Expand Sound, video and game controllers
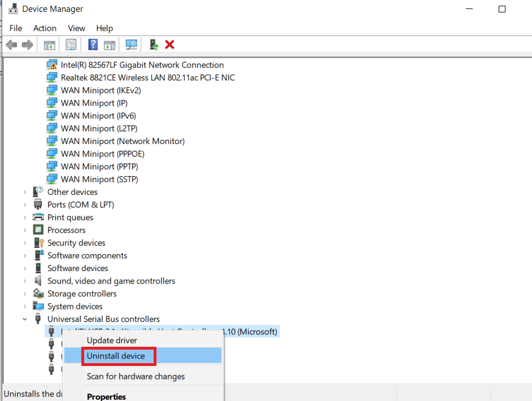This screenshot has height=401, width=532. tap(25, 281)
